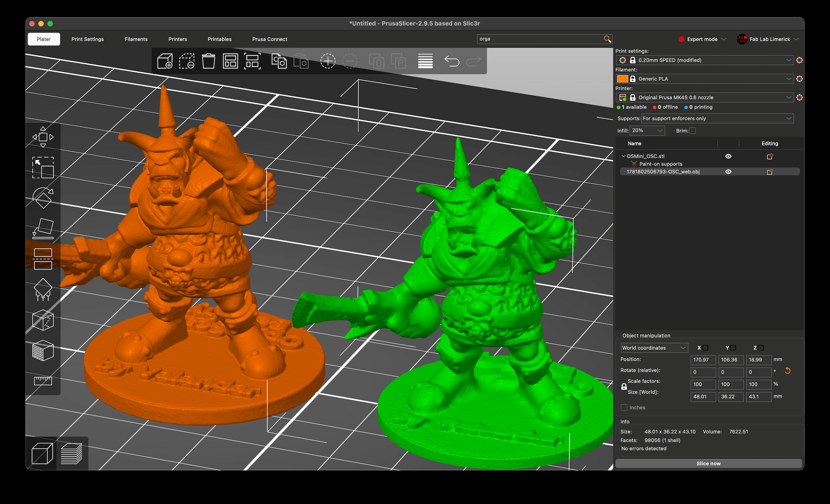The image size is (830, 504).
Task: Reset rotation with the orange arrow
Action: (787, 371)
